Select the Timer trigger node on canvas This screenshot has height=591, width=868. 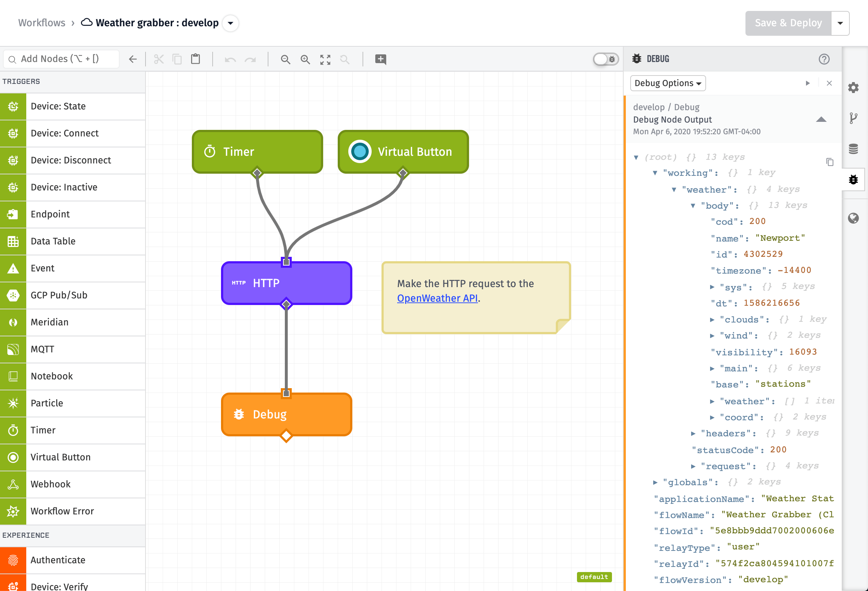pyautogui.click(x=257, y=152)
